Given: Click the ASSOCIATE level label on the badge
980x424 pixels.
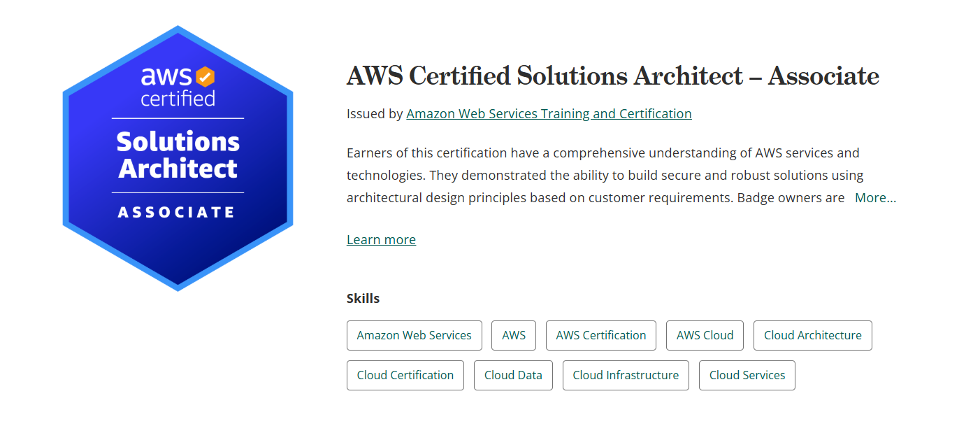Looking at the screenshot, I should coord(177,211).
